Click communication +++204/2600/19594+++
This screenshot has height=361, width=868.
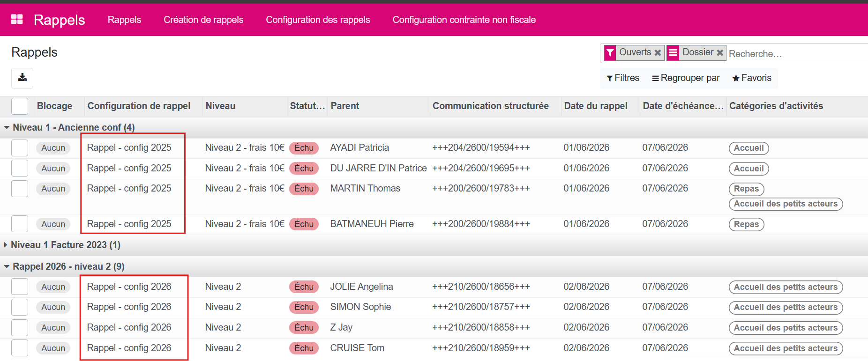coord(481,147)
